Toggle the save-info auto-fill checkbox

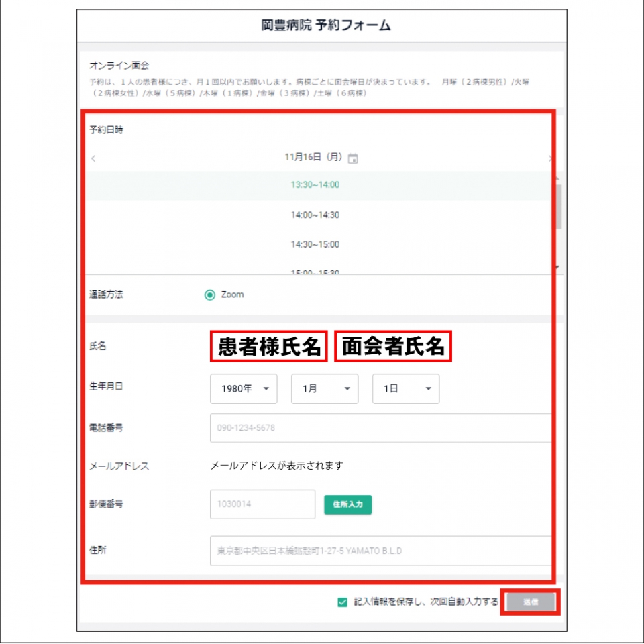click(343, 602)
